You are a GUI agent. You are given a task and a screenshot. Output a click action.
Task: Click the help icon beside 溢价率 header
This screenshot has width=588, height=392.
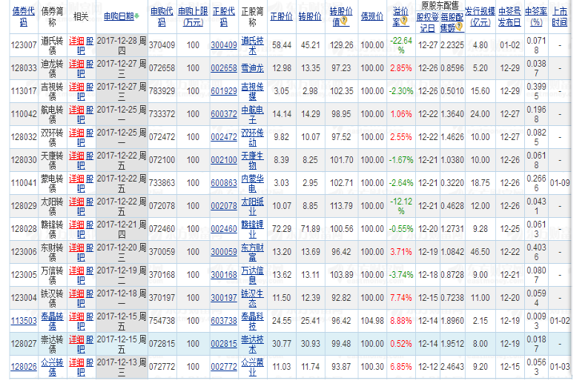point(403,21)
